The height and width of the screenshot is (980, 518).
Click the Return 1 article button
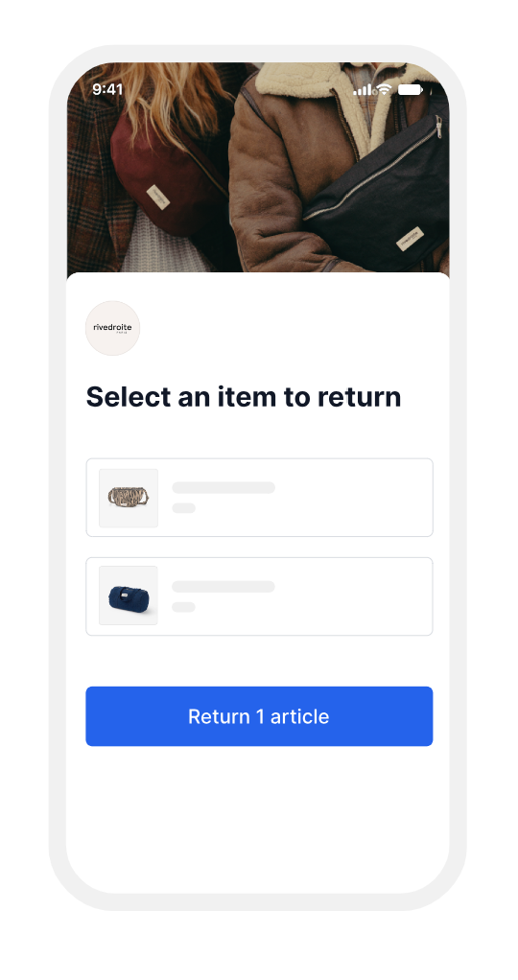point(259,716)
